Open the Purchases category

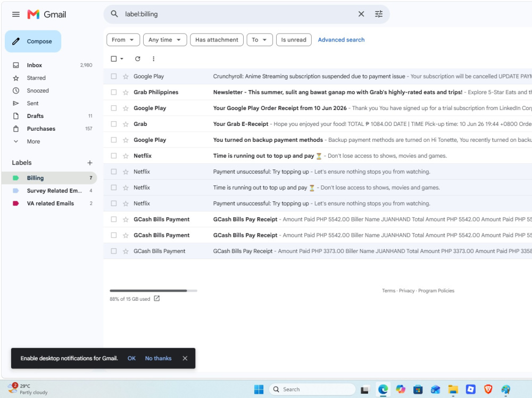[49, 129]
